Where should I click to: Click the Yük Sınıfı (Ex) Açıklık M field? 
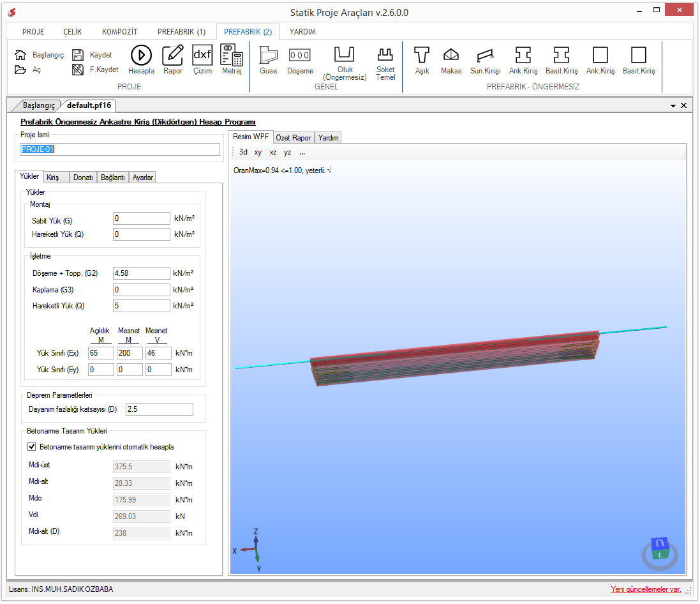pos(101,353)
